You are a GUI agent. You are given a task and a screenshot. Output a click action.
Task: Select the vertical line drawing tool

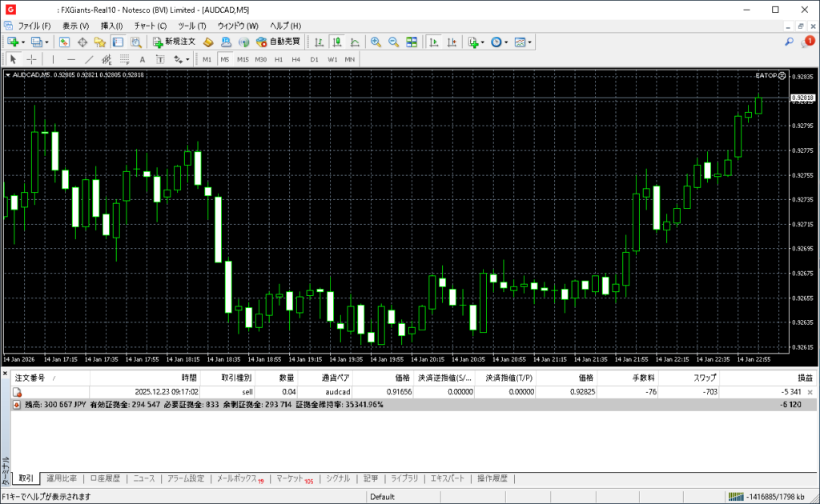tap(53, 59)
